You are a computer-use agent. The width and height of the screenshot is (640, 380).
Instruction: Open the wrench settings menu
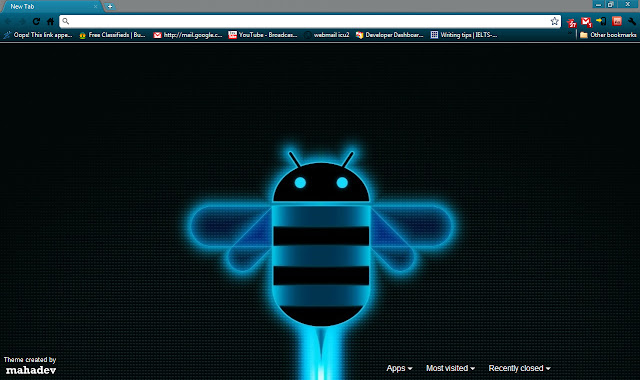pos(632,21)
